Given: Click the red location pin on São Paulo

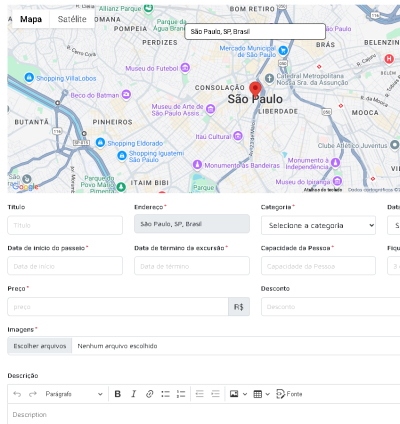Looking at the screenshot, I should (x=255, y=89).
